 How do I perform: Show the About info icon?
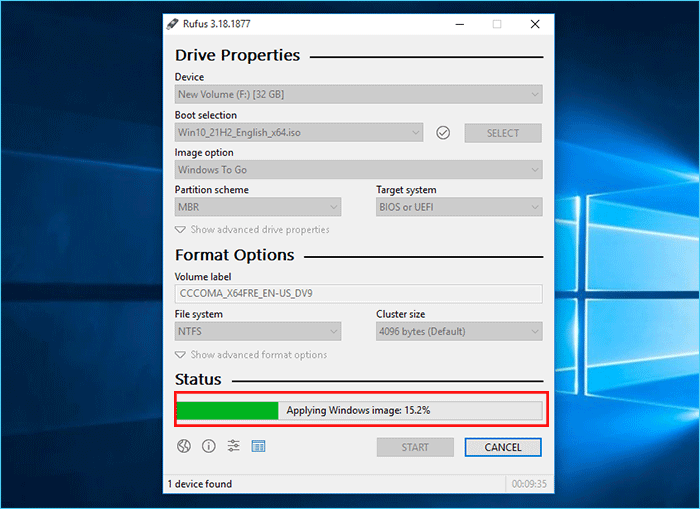(208, 446)
